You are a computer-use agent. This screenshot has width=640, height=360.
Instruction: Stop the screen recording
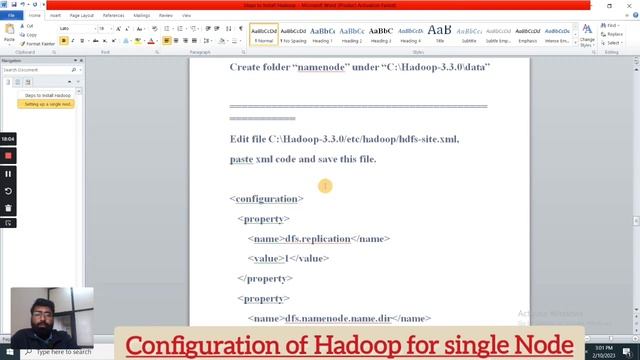(x=8, y=156)
